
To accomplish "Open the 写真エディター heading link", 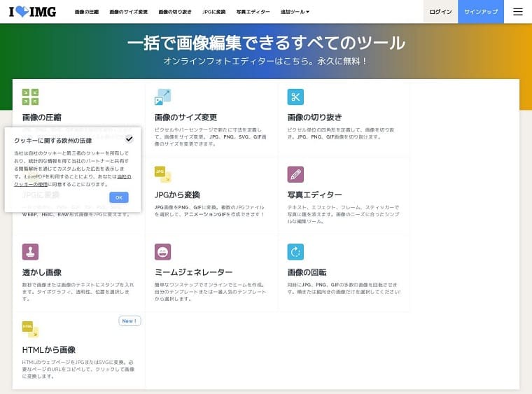I will click(314, 195).
